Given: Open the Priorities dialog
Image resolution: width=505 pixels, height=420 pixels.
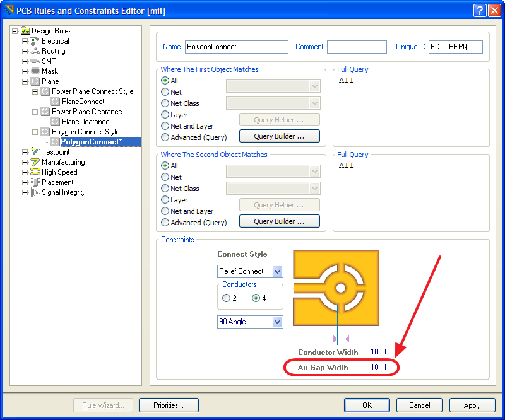Looking at the screenshot, I should coord(169,405).
